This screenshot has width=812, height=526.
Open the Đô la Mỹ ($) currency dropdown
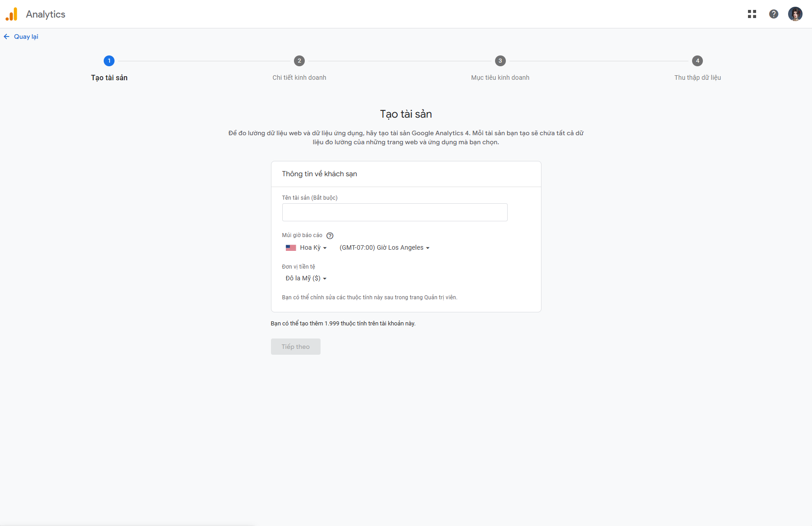(306, 279)
